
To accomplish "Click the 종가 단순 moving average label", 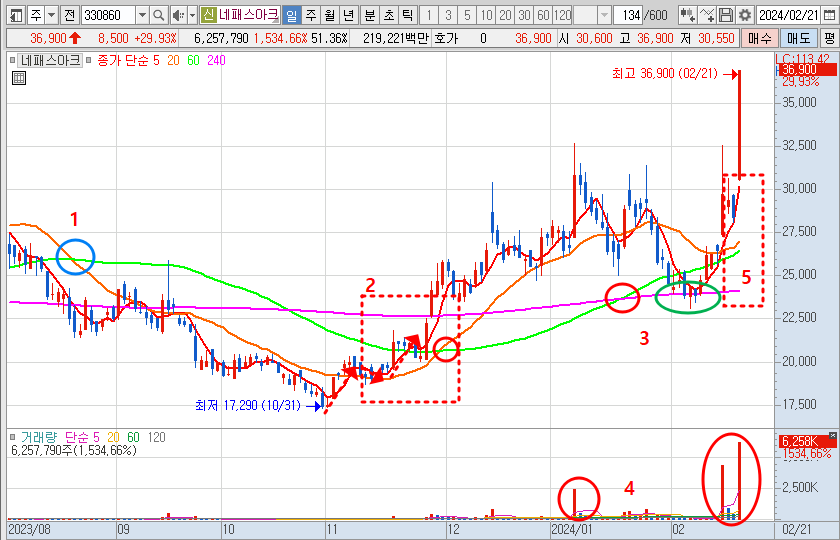I will click(122, 61).
